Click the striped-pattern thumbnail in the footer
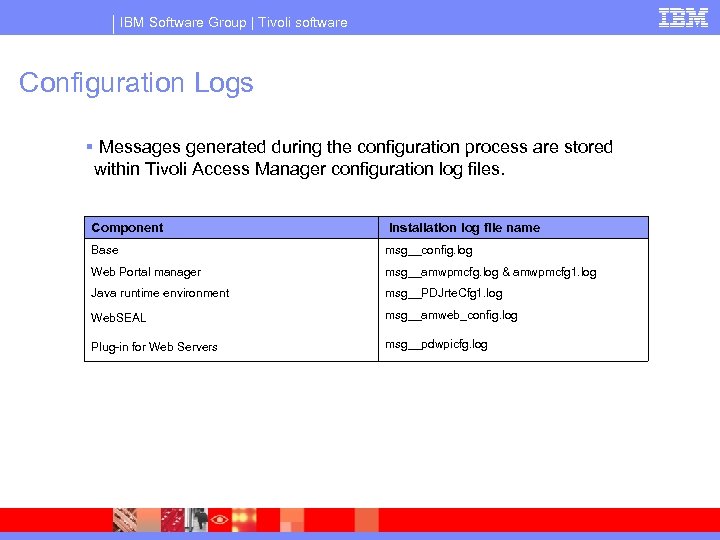Screen dimensions: 720x540 [125, 520]
